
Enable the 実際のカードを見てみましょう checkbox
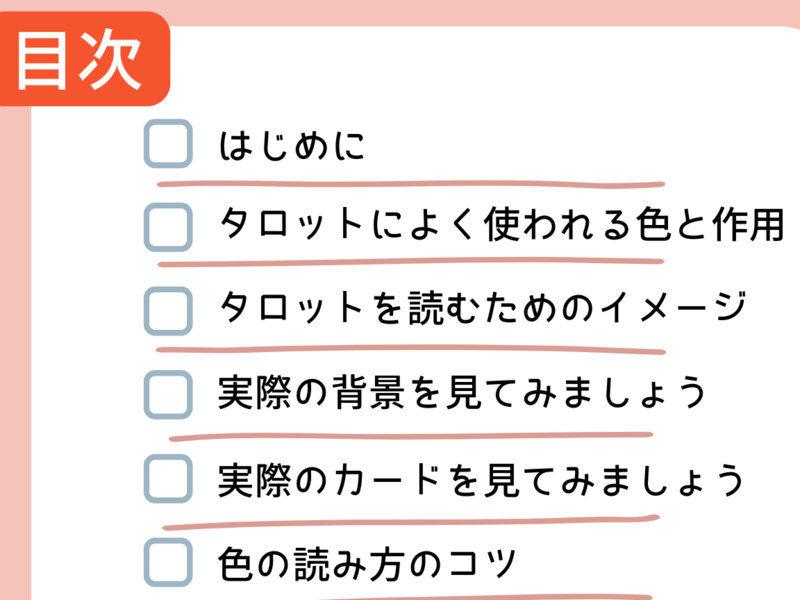tap(168, 478)
